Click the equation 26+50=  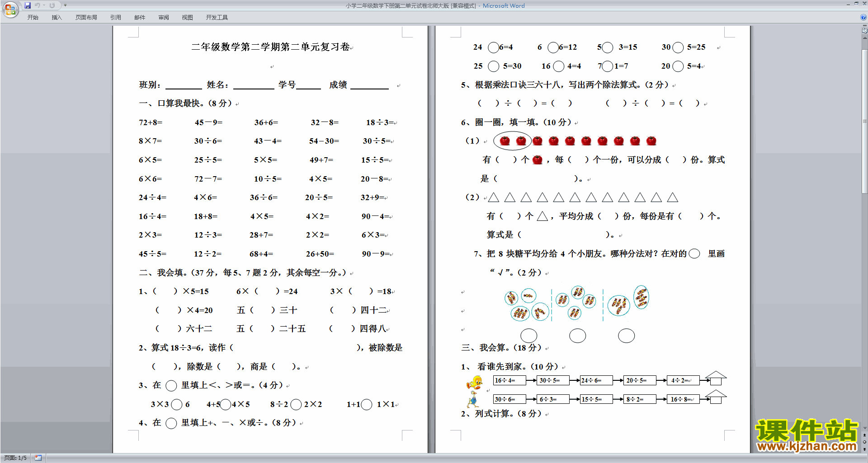[x=320, y=254]
